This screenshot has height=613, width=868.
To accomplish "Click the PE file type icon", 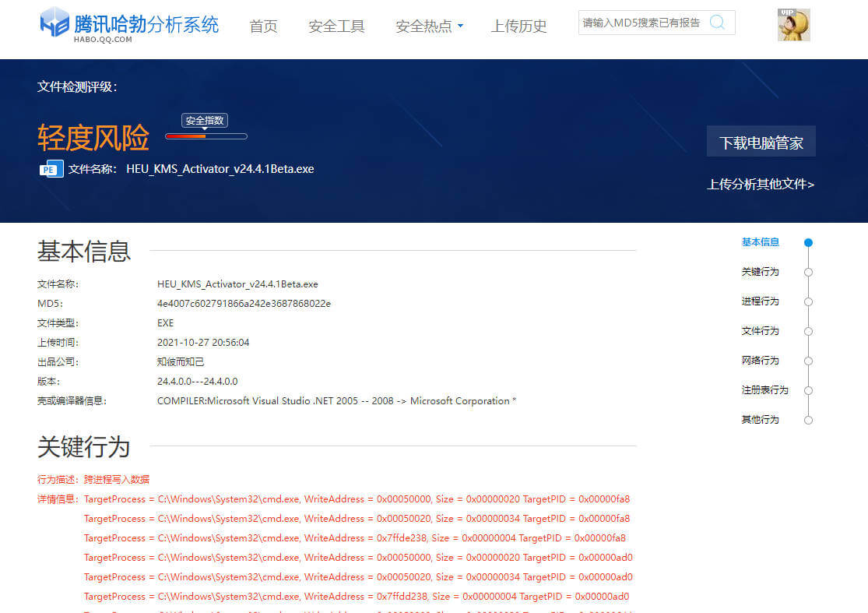I will pos(51,169).
